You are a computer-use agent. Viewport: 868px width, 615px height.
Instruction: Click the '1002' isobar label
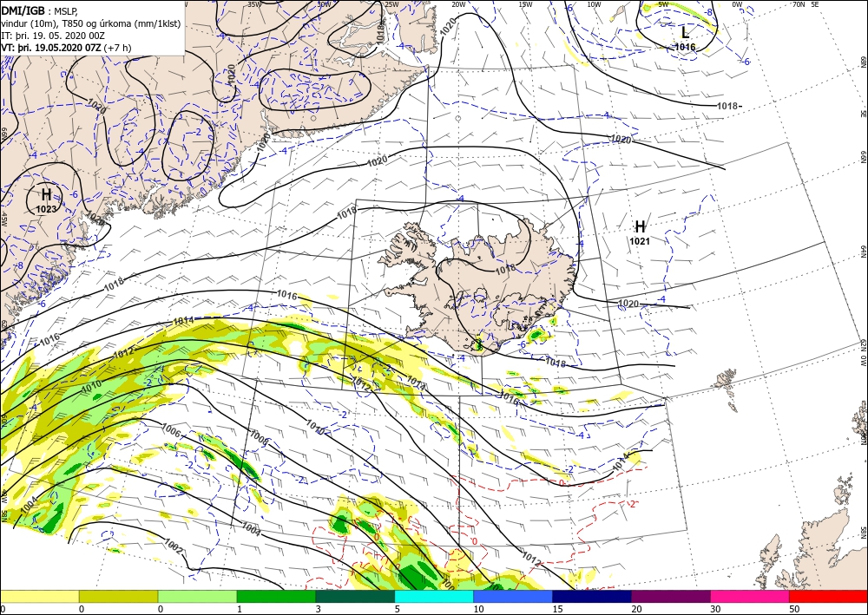tap(174, 546)
